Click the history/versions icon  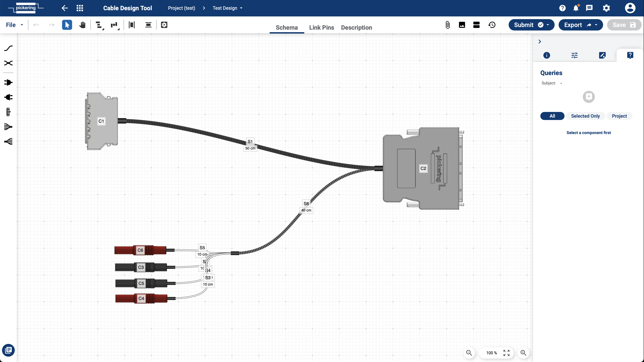click(x=492, y=25)
